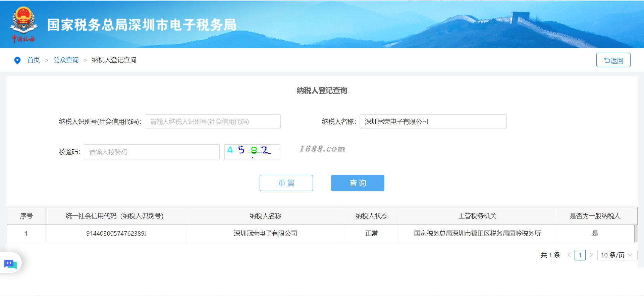Click the 主管税务机关 column header
The height and width of the screenshot is (296, 644).
coord(477,216)
